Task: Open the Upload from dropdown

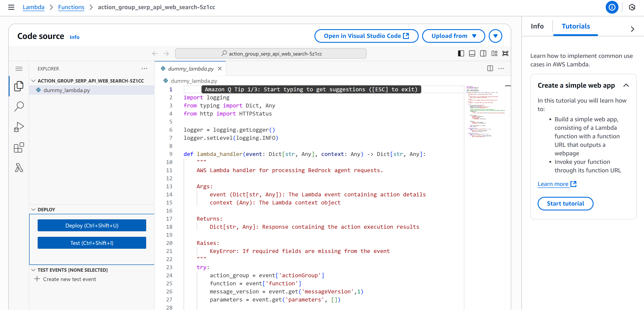Action: [454, 36]
